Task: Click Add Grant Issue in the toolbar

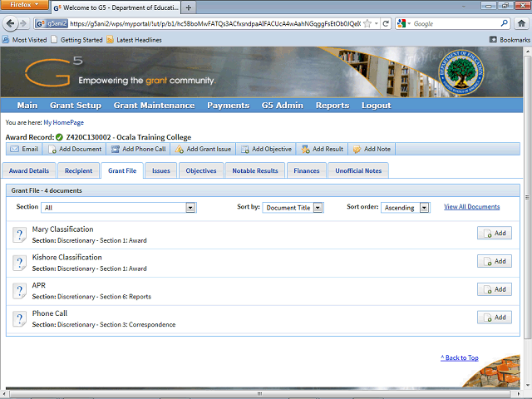Action: point(203,149)
